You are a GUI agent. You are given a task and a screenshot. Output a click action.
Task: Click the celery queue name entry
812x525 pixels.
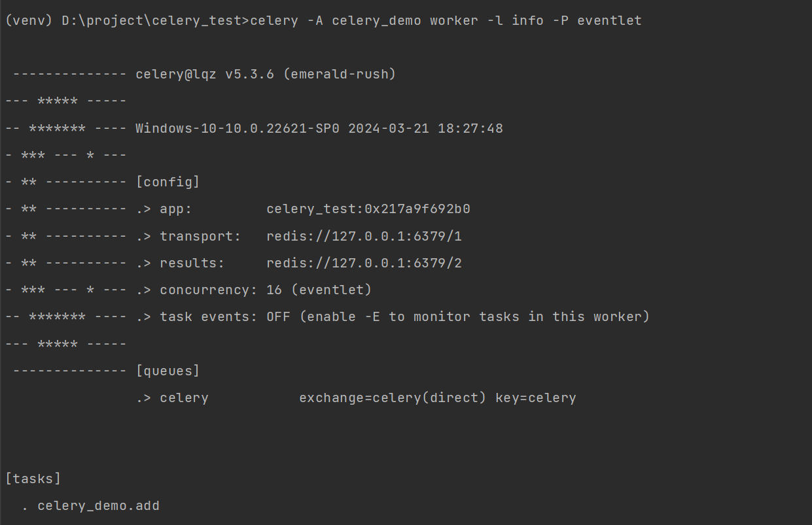pos(184,398)
